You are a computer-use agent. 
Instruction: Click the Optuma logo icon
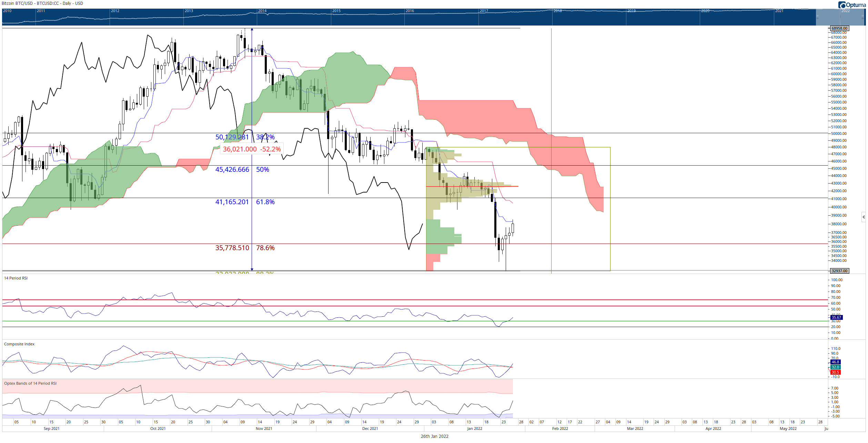pos(842,4)
